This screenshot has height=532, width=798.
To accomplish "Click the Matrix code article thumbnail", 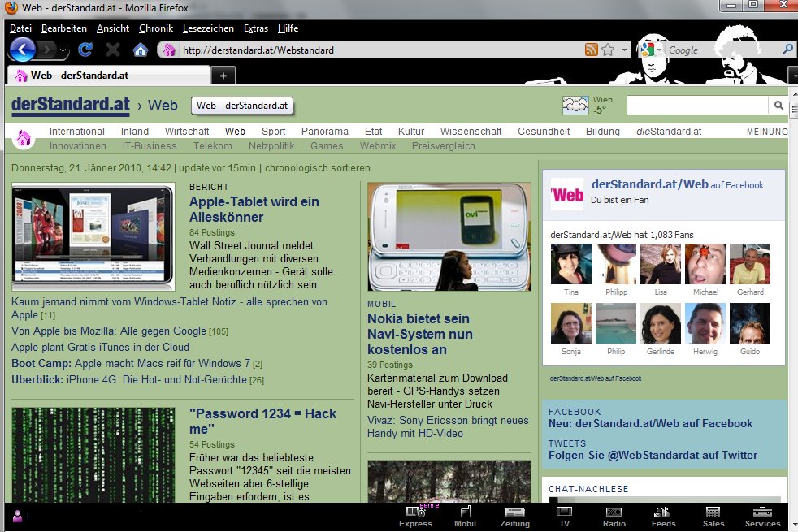I will pyautogui.click(x=93, y=455).
